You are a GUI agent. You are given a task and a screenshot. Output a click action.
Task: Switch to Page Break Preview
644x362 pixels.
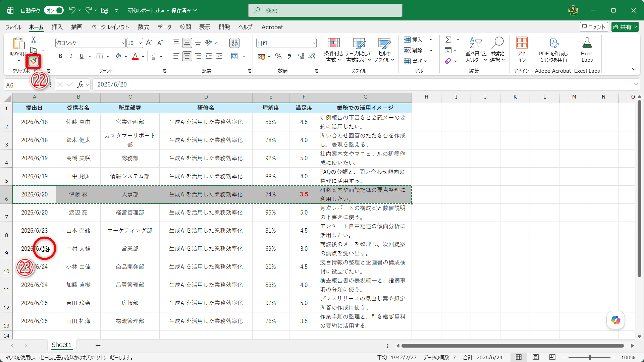point(552,357)
